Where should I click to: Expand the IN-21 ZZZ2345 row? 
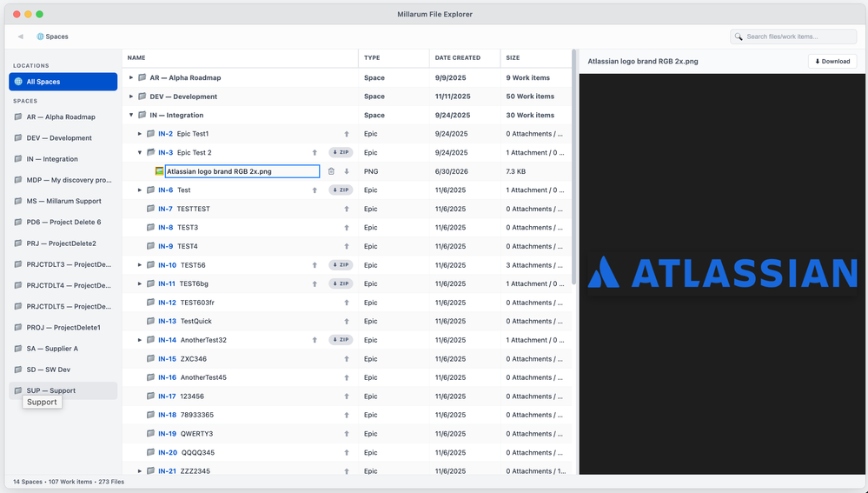(140, 471)
